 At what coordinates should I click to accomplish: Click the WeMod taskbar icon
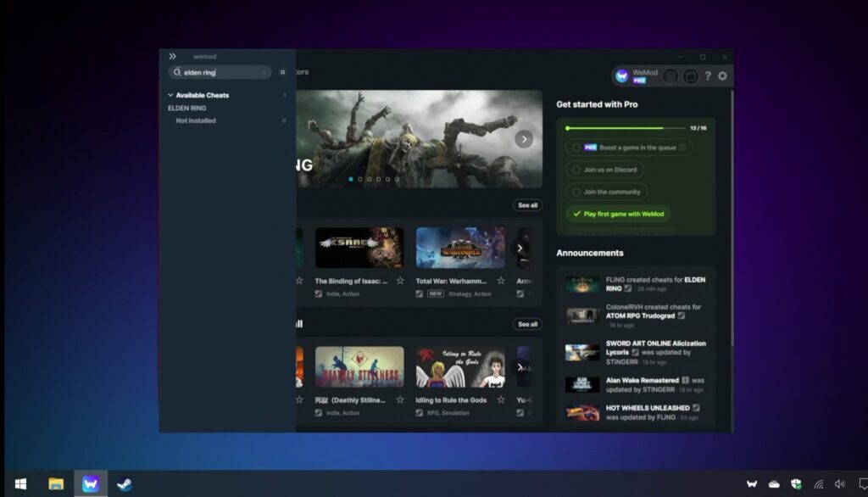(91, 483)
